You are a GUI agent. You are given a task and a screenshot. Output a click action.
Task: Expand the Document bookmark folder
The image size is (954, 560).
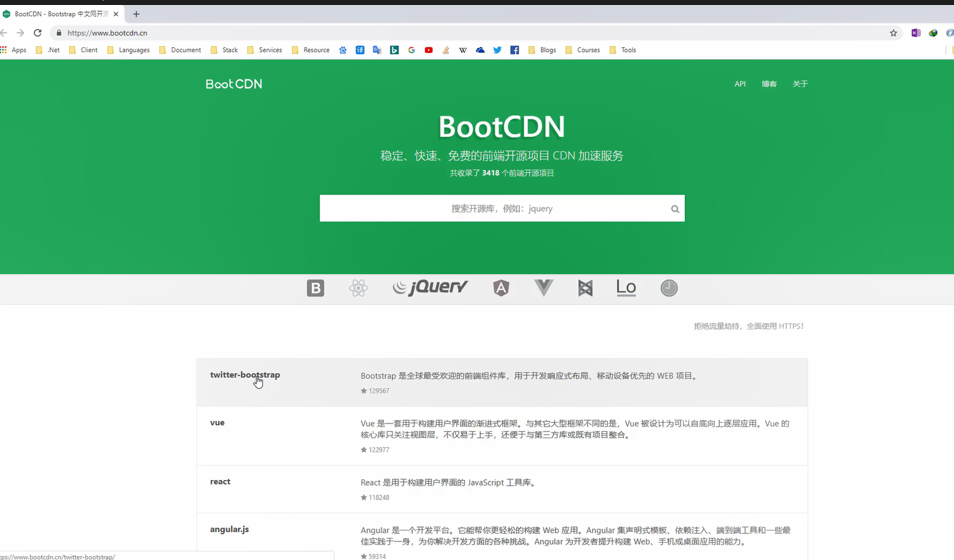[x=180, y=50]
